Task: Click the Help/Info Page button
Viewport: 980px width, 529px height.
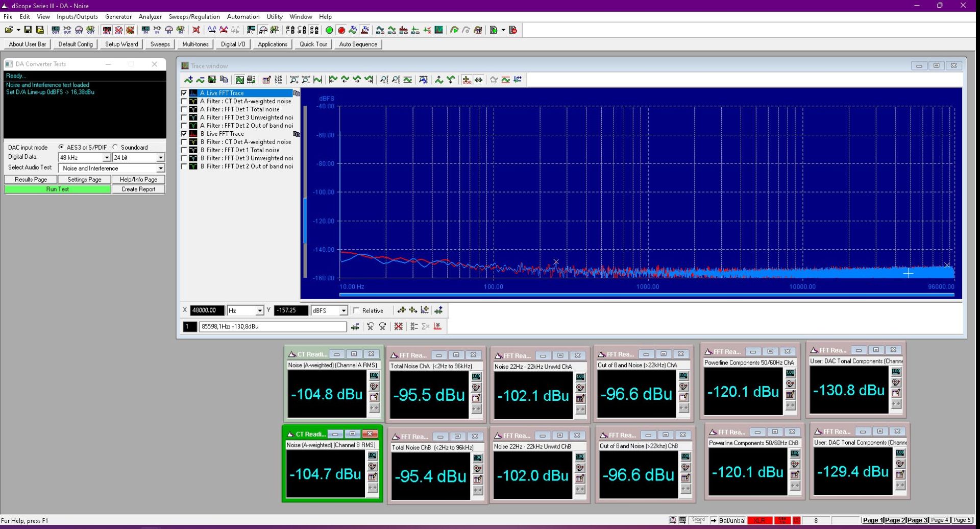Action: tap(138, 180)
